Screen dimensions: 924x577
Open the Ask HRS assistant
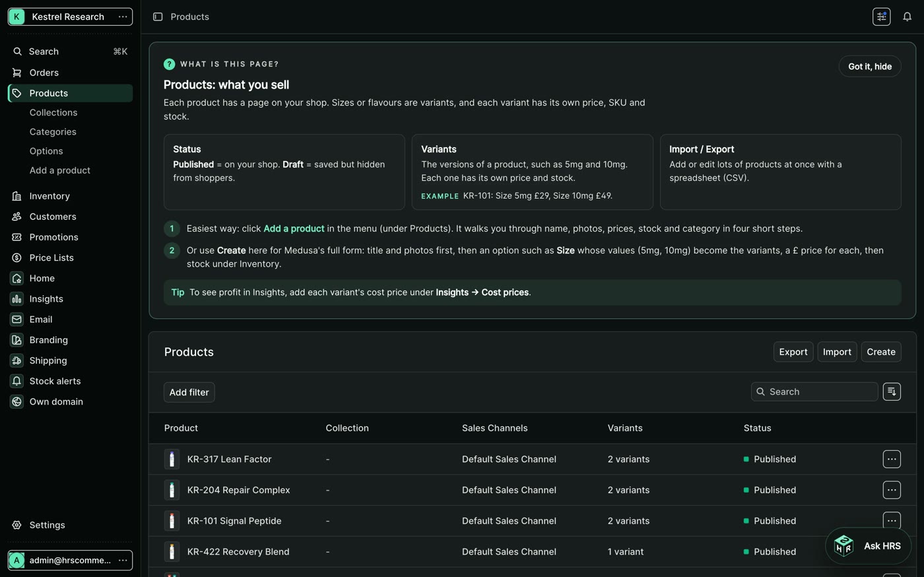(x=868, y=546)
